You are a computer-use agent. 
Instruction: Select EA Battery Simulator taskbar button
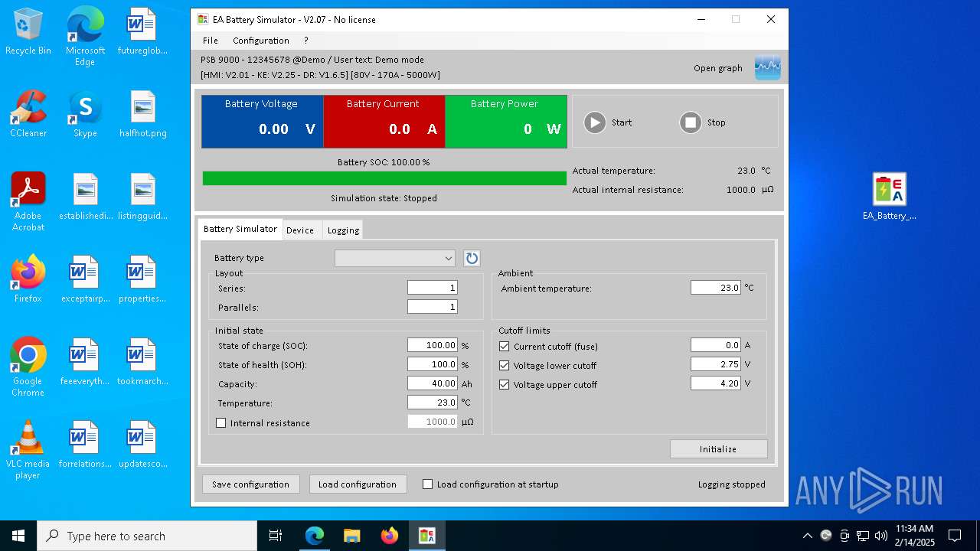tap(426, 536)
